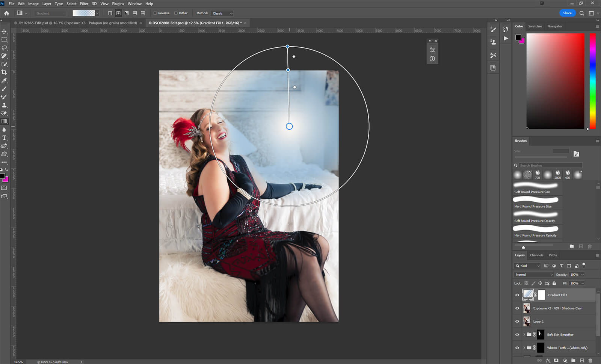Screen dimensions: 601x364
Task: Enable the Reverse checkbox
Action: (x=155, y=13)
